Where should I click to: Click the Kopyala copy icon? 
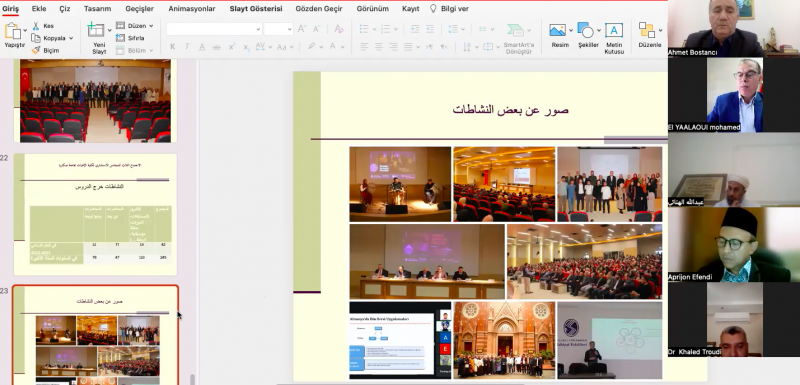coord(36,38)
